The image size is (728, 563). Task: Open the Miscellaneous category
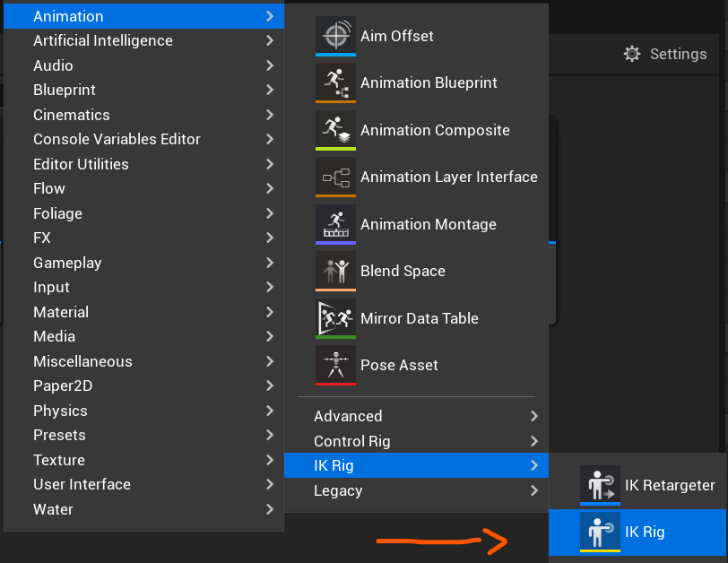point(143,361)
